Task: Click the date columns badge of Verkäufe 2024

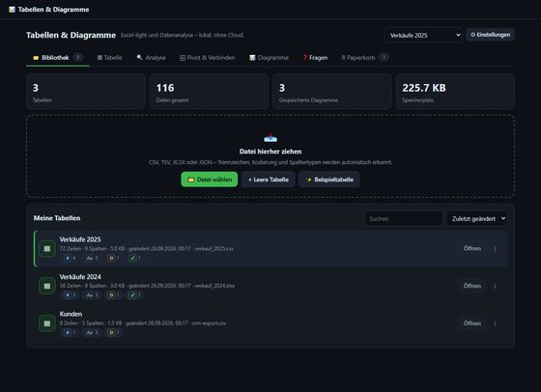Action: pyautogui.click(x=114, y=295)
